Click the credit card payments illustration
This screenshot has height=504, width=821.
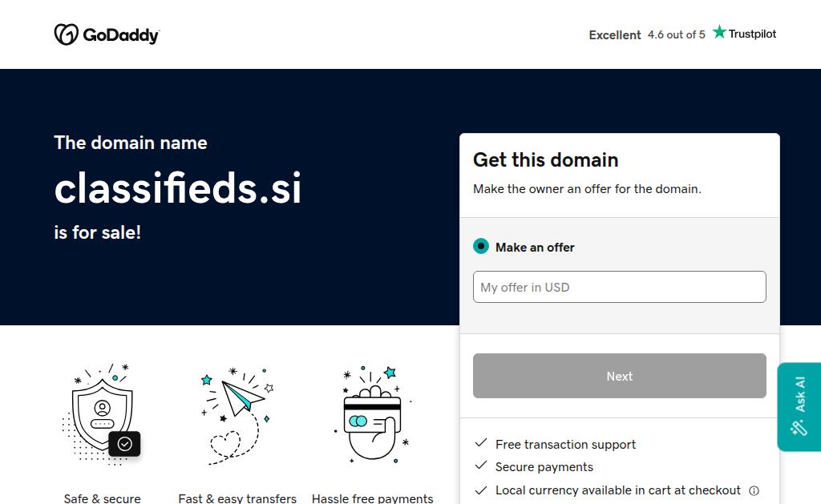[372, 413]
